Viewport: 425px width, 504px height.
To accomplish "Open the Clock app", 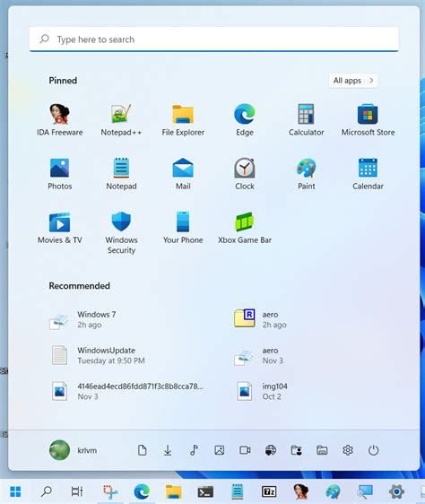I will pos(245,174).
